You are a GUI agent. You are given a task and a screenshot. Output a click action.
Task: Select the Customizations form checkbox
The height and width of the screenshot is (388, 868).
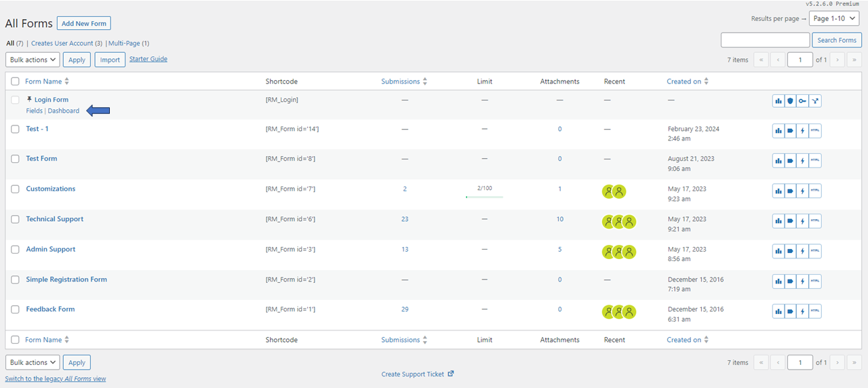(15, 189)
